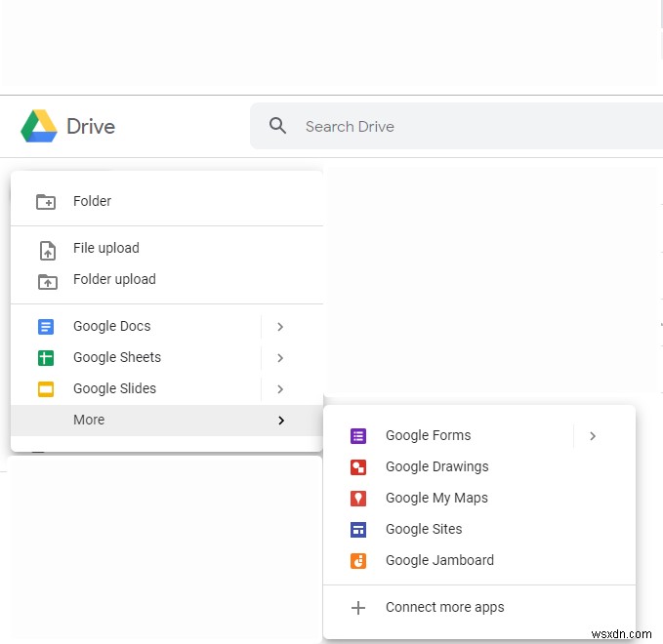This screenshot has height=644, width=663.
Task: Expand the Google Forms submenu arrow
Action: pos(593,435)
